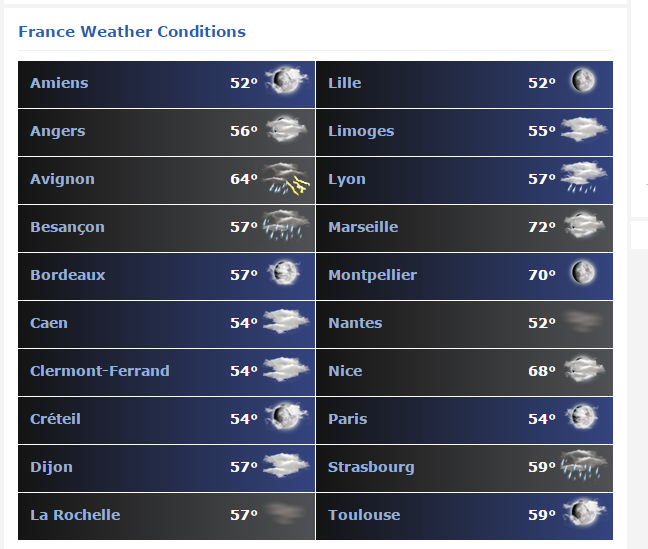Image resolution: width=648 pixels, height=549 pixels.
Task: Click the rain cloud icon for Lyon
Action: tap(584, 178)
